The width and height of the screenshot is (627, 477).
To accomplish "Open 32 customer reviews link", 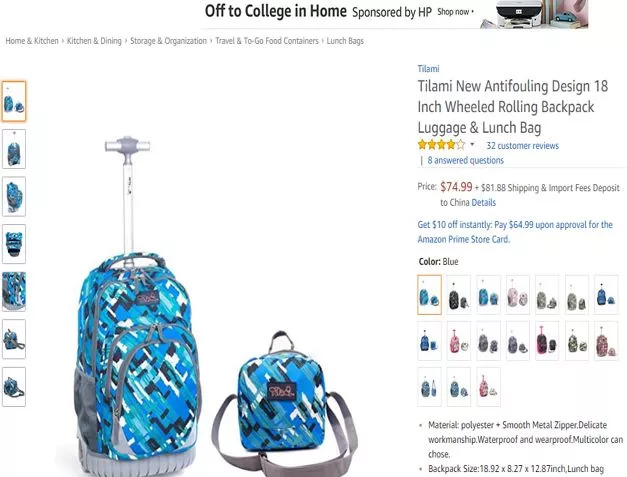I will (522, 146).
